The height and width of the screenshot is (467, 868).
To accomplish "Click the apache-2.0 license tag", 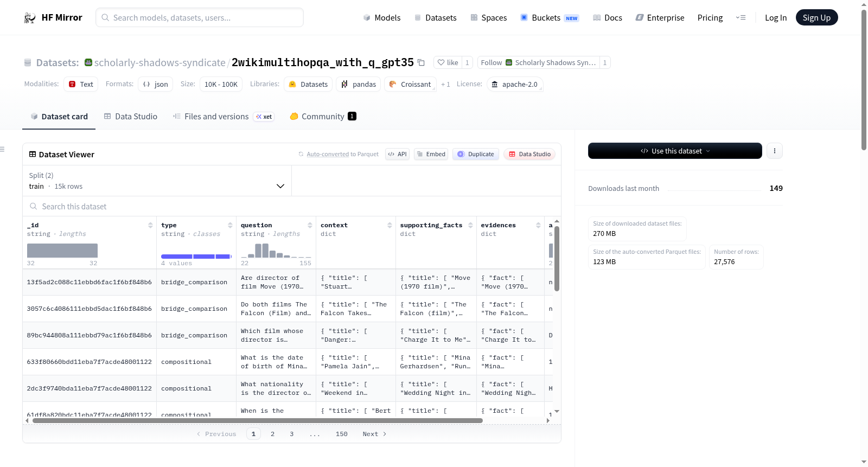I will (x=514, y=84).
